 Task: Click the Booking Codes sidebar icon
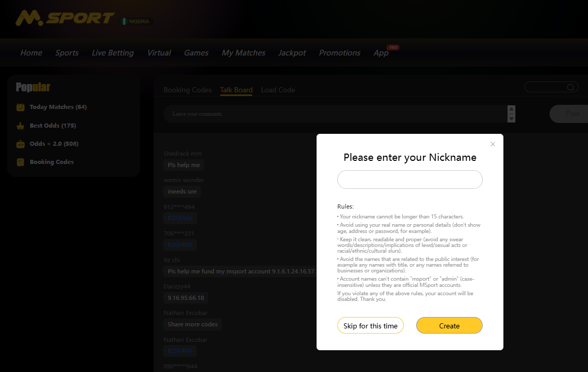point(21,162)
